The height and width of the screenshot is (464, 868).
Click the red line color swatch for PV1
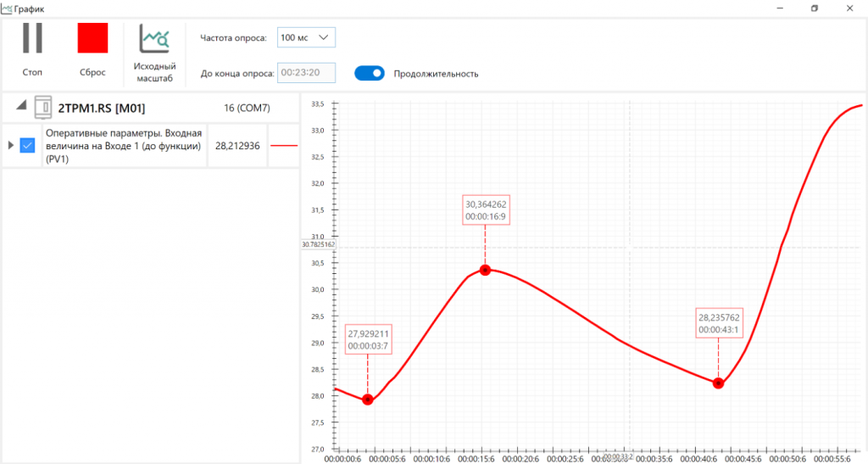pyautogui.click(x=284, y=146)
